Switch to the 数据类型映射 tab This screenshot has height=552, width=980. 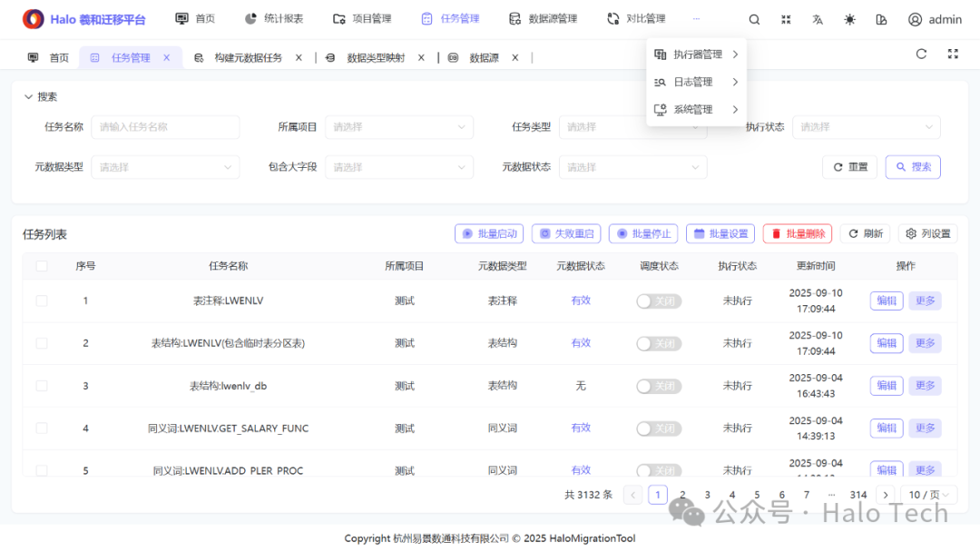click(376, 57)
